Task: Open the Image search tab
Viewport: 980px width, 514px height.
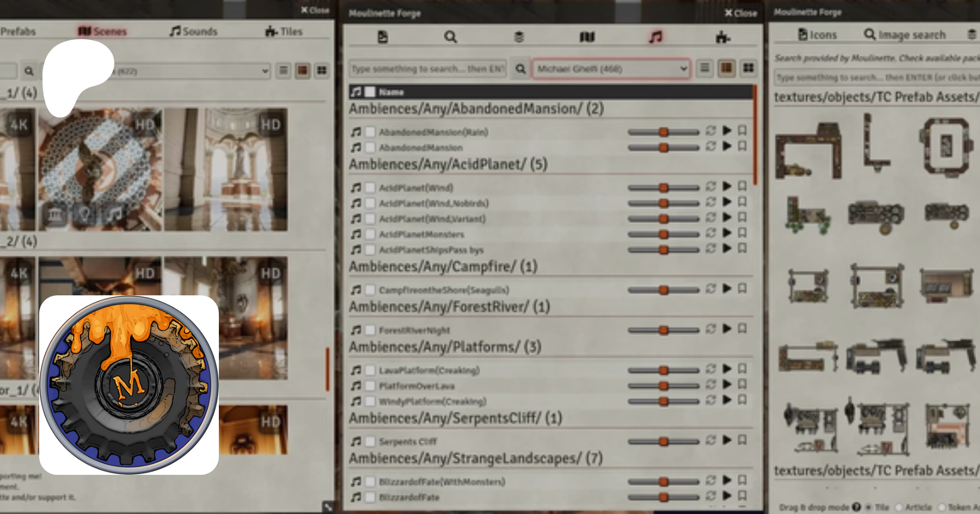Action: pos(905,35)
